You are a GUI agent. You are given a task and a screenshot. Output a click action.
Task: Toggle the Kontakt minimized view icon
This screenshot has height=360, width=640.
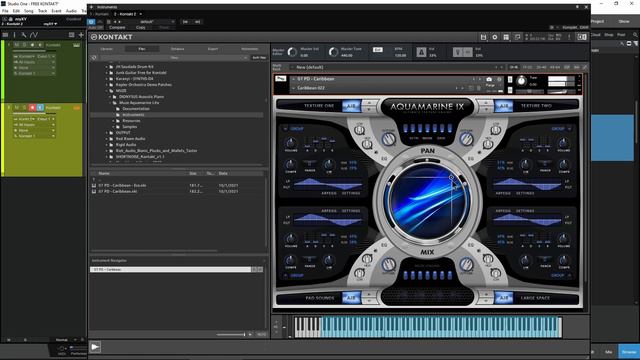coord(518,37)
